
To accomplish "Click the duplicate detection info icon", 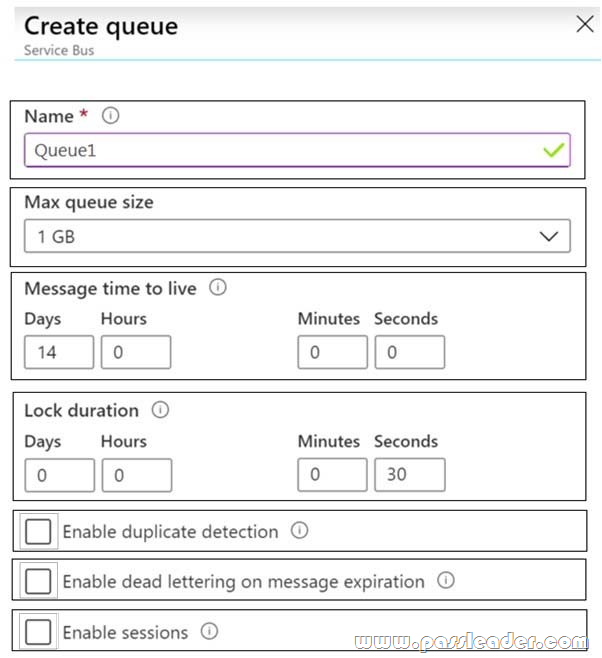I will (x=300, y=530).
